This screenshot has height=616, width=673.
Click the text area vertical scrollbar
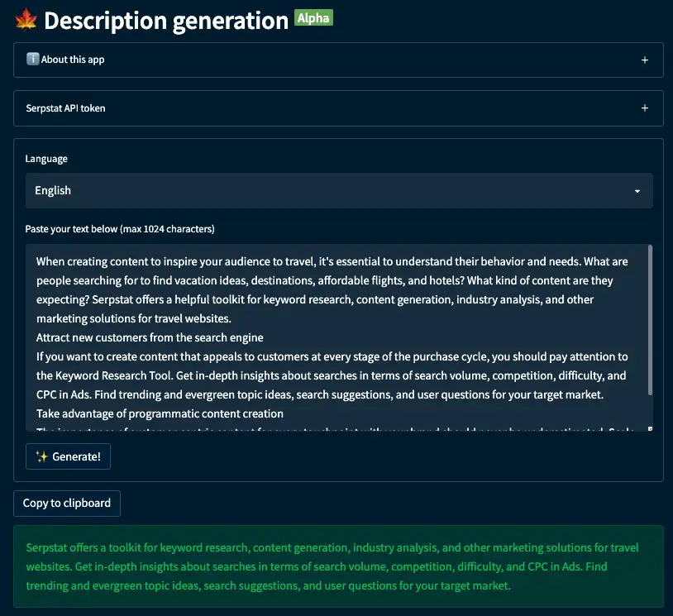(650, 320)
